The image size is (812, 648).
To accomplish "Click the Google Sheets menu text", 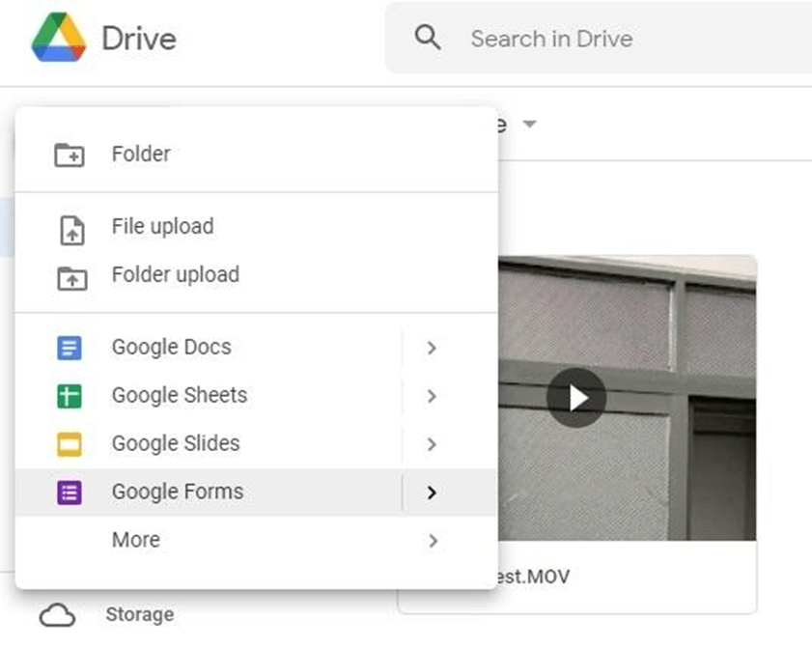I will coord(179,395).
